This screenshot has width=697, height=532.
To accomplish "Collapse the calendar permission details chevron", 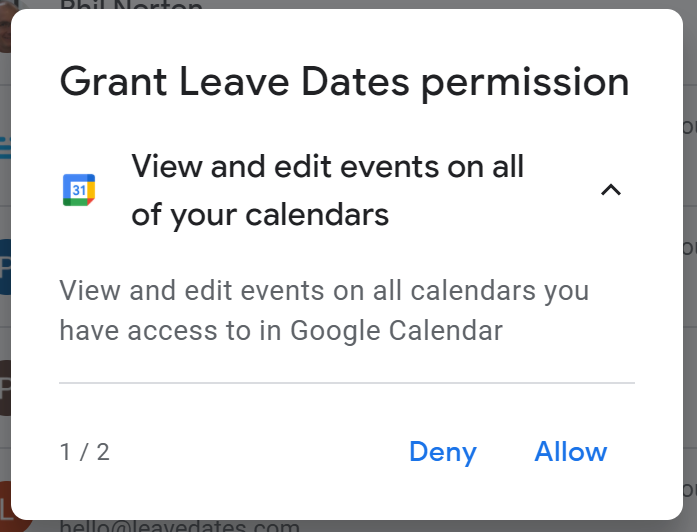I will [x=611, y=190].
